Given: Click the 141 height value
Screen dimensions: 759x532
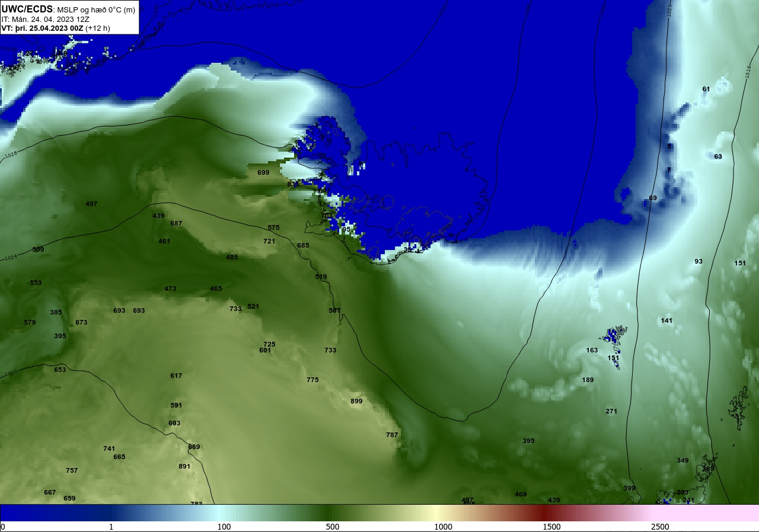Looking at the screenshot, I should click(x=666, y=321).
